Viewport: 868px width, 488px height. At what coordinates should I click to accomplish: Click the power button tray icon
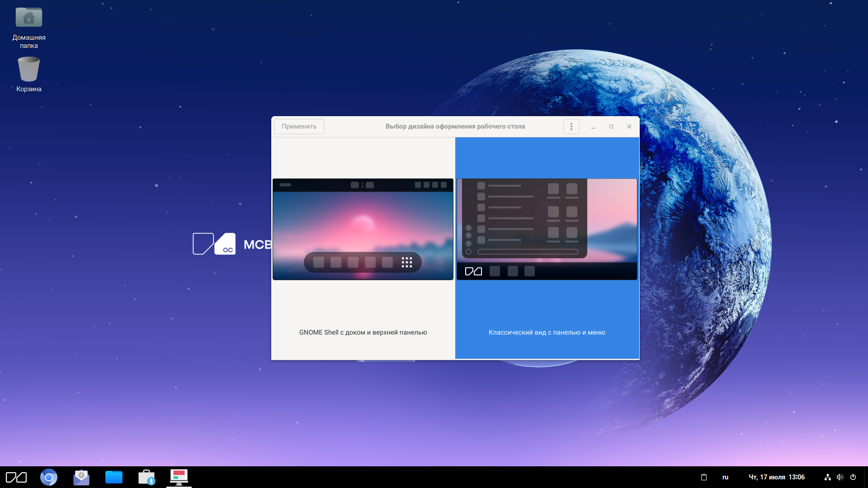(x=853, y=477)
